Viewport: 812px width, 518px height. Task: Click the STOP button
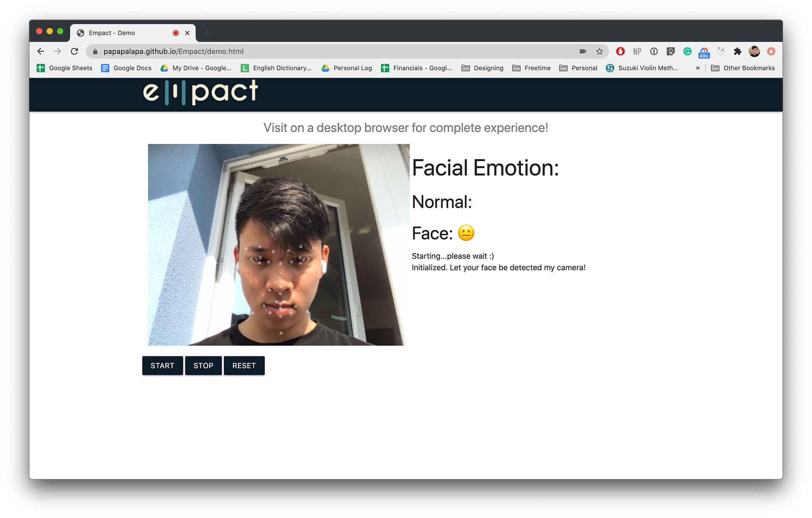point(203,366)
